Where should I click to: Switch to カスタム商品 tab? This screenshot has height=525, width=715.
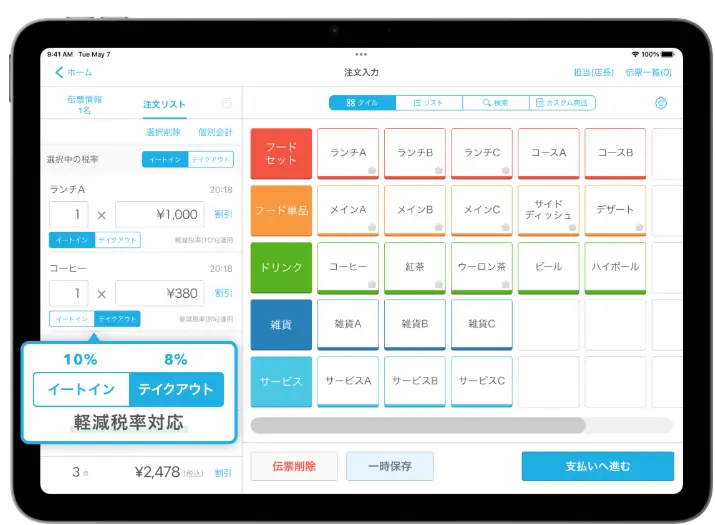click(562, 103)
